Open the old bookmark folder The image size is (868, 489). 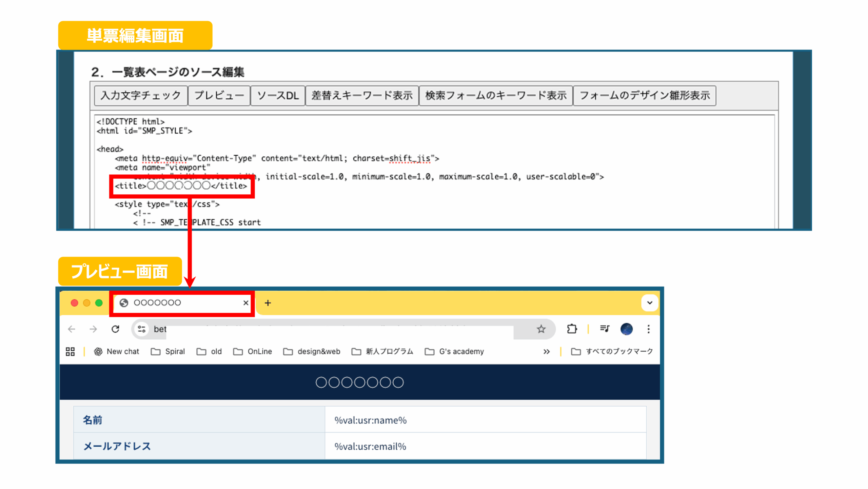tap(209, 352)
